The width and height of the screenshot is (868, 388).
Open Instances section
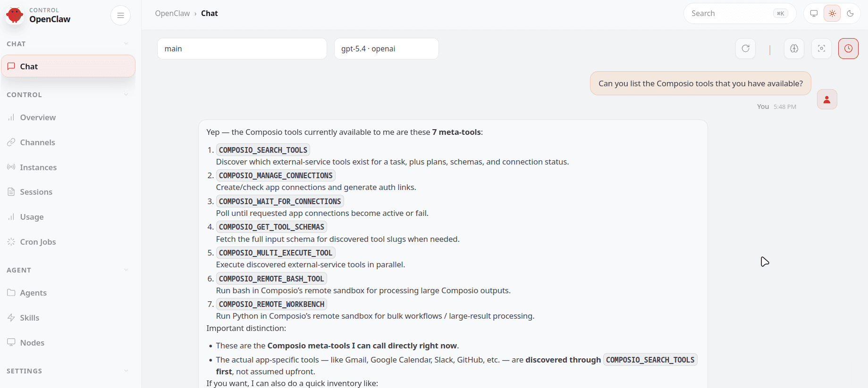pos(68,167)
